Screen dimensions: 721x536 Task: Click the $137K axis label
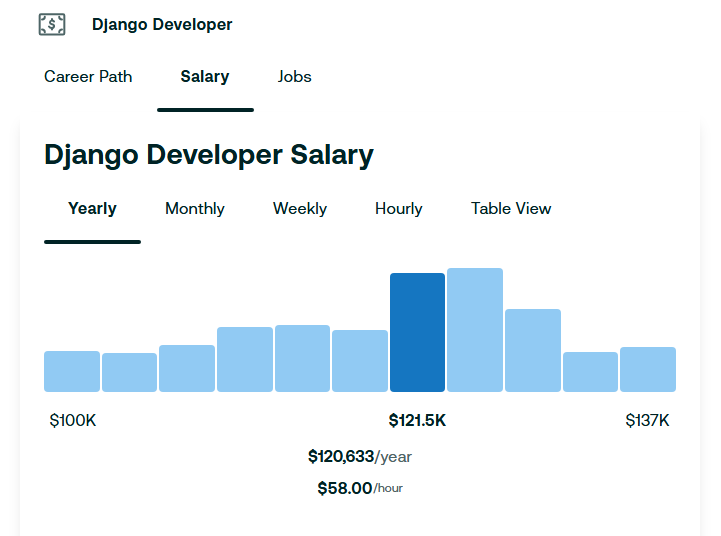coord(647,421)
